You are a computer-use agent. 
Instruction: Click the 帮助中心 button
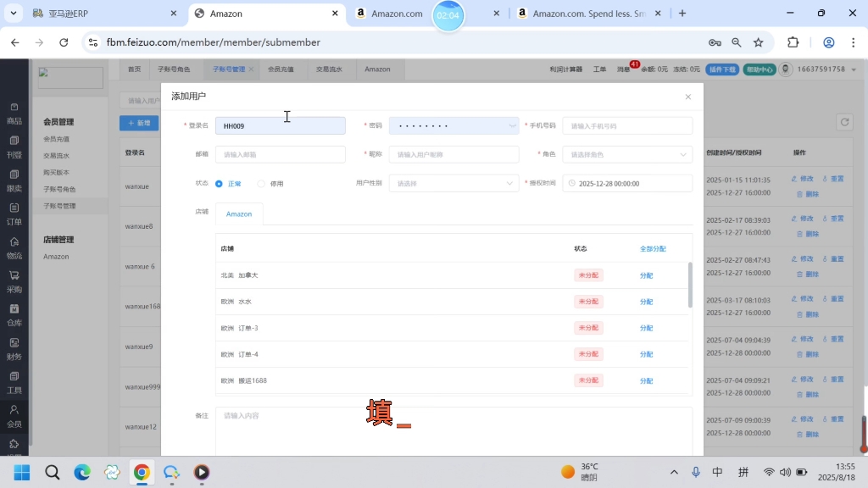coord(759,69)
